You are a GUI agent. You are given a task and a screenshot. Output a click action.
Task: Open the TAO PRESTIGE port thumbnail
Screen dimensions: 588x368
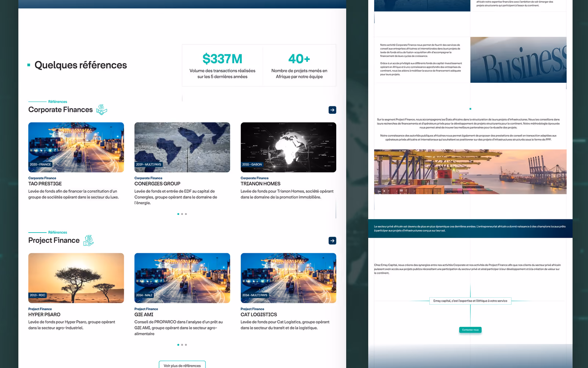76,147
